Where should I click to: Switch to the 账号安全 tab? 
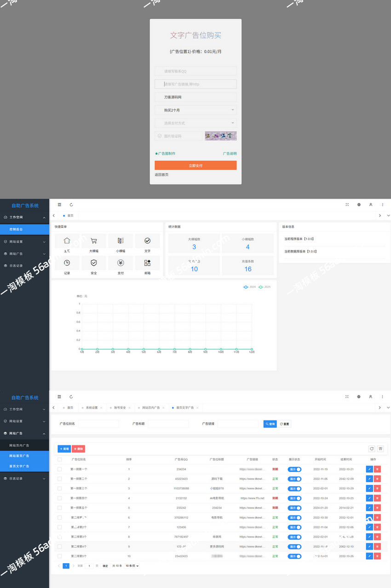120,408
